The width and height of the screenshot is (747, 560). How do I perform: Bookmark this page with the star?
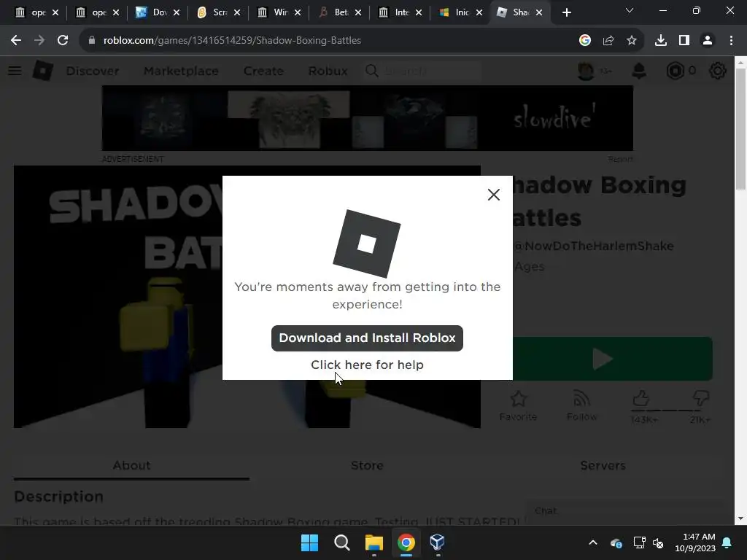(x=631, y=41)
